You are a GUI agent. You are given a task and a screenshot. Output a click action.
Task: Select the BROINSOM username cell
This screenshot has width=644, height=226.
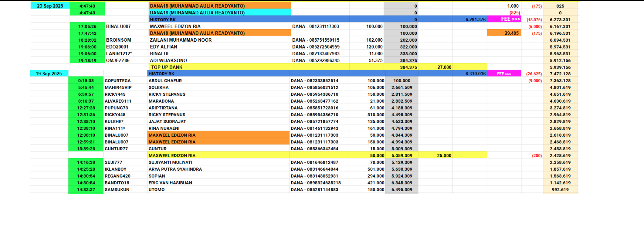[126, 40]
